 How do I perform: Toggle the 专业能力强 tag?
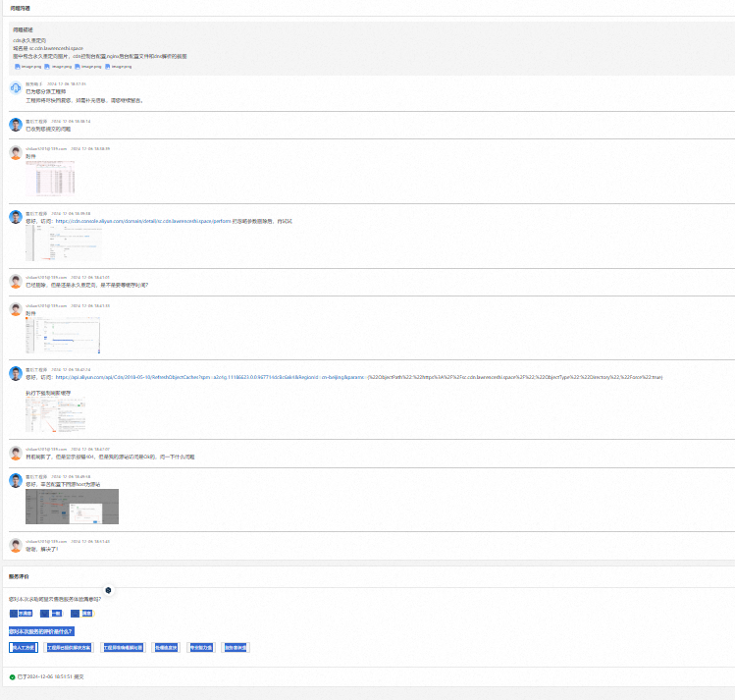(x=201, y=648)
